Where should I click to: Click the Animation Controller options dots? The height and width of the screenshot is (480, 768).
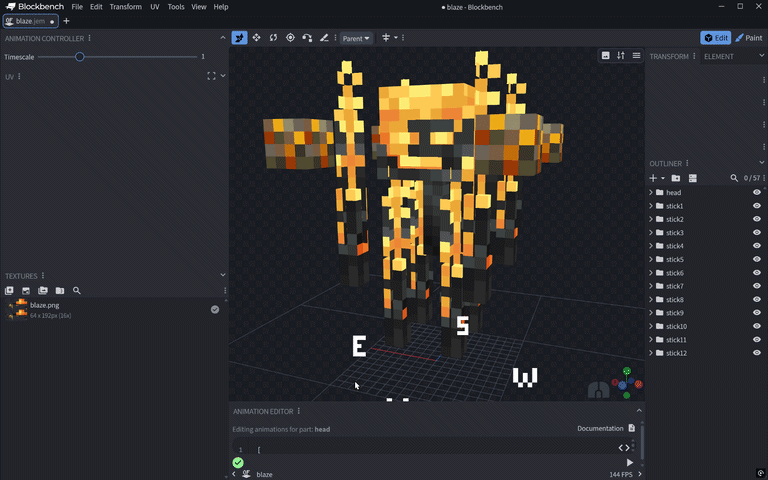[x=90, y=38]
